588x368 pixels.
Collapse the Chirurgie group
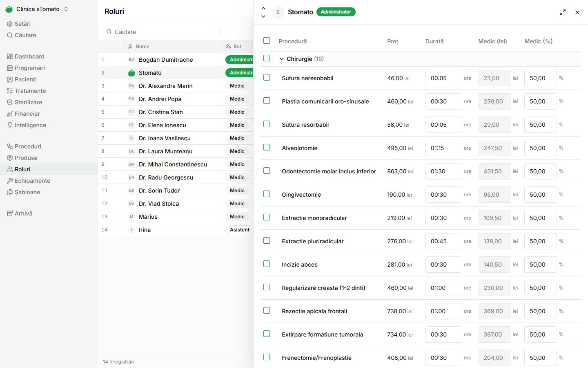coord(282,59)
